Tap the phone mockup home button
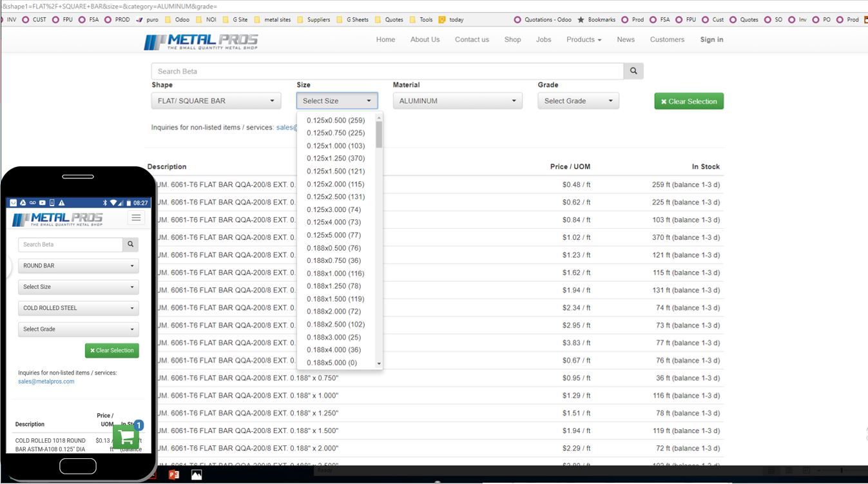This screenshot has height=484, width=868. point(78,466)
